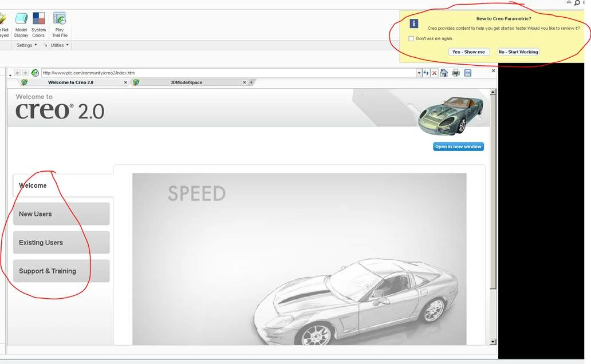
Task: Collapse the ribbon with the chevron icon
Action: click(569, 3)
